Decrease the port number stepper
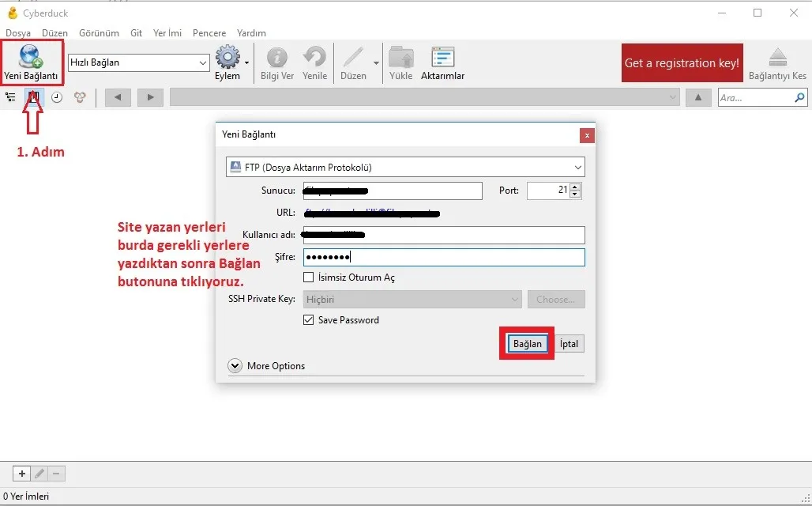The height and width of the screenshot is (506, 812). click(x=575, y=194)
